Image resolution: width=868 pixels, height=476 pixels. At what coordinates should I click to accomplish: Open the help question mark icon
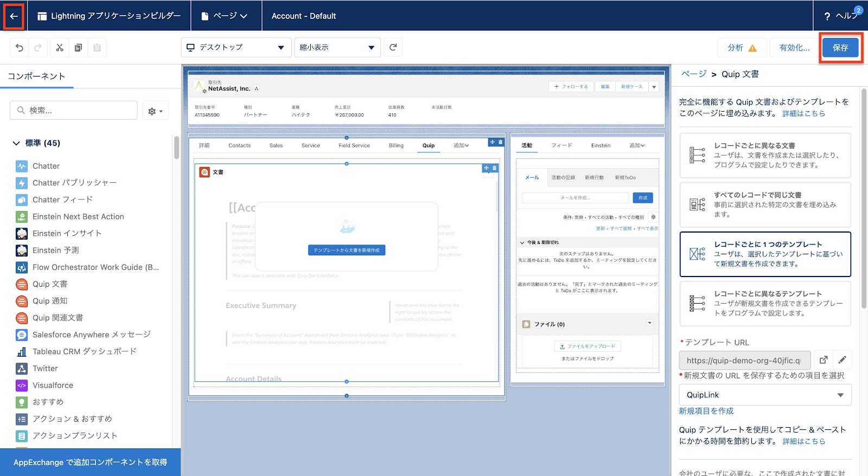click(x=827, y=16)
